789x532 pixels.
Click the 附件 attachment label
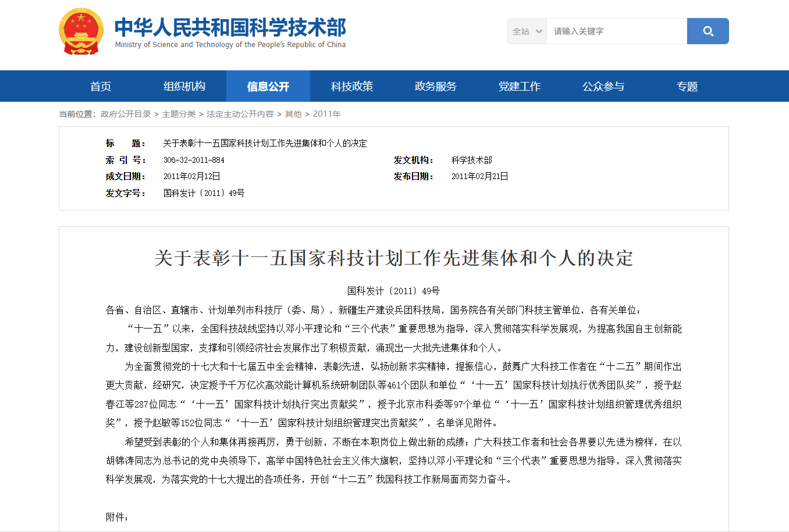[x=116, y=517]
